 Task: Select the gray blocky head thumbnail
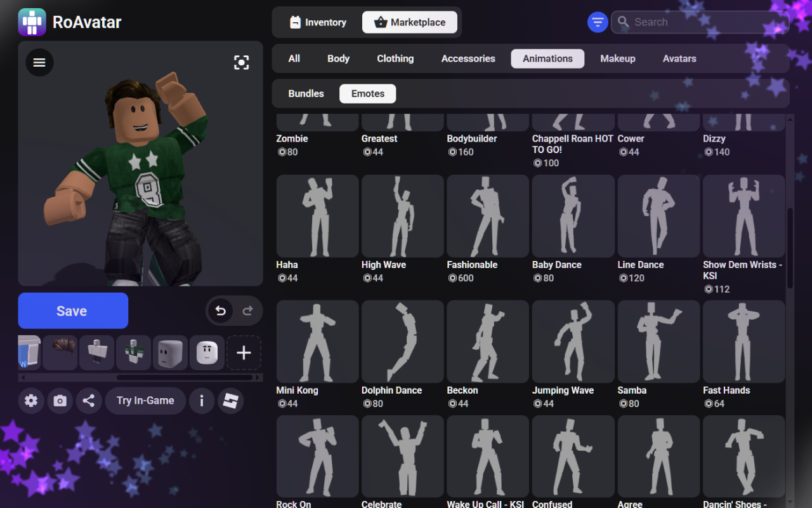coord(170,352)
